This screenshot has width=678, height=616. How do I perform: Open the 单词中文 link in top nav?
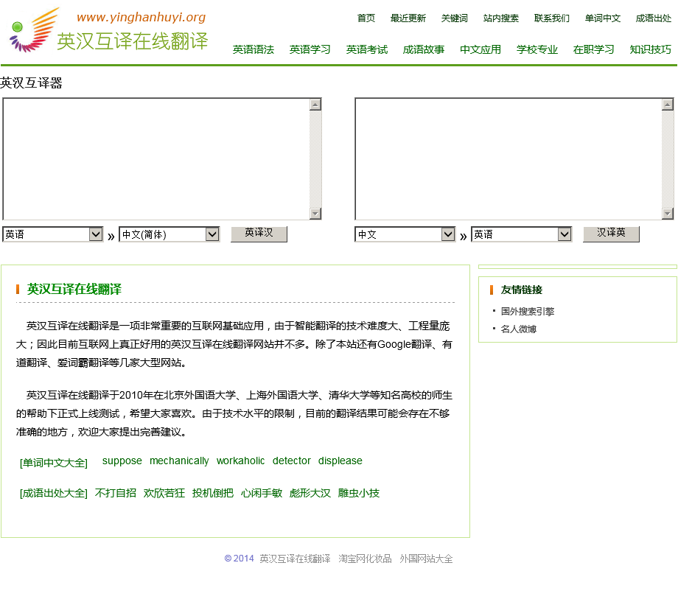[x=602, y=18]
